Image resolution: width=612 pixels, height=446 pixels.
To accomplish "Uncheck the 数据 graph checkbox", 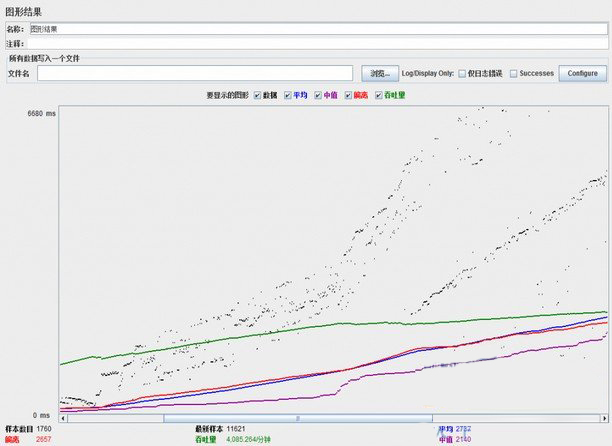I will pyautogui.click(x=257, y=95).
